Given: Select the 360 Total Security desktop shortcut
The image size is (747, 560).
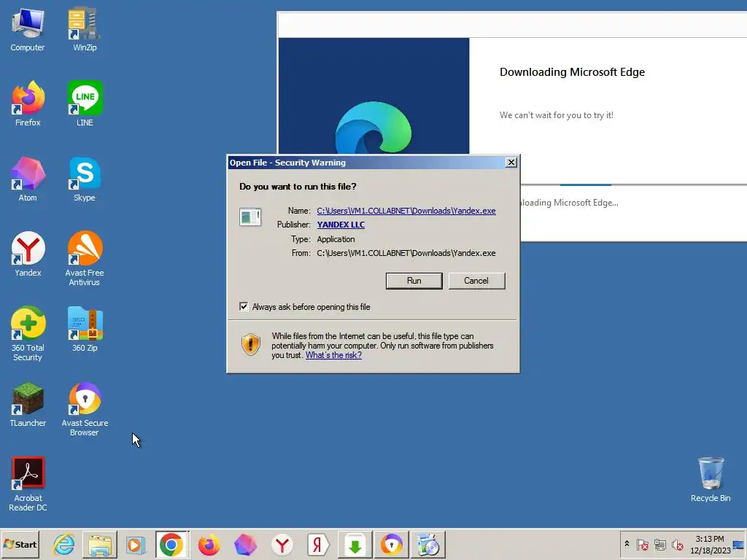Looking at the screenshot, I should (x=28, y=334).
